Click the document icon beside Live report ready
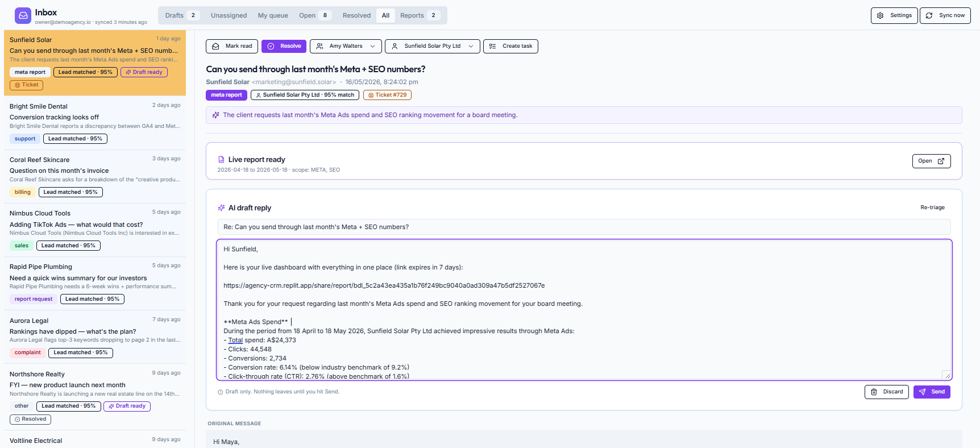This screenshot has width=980, height=448. point(221,160)
